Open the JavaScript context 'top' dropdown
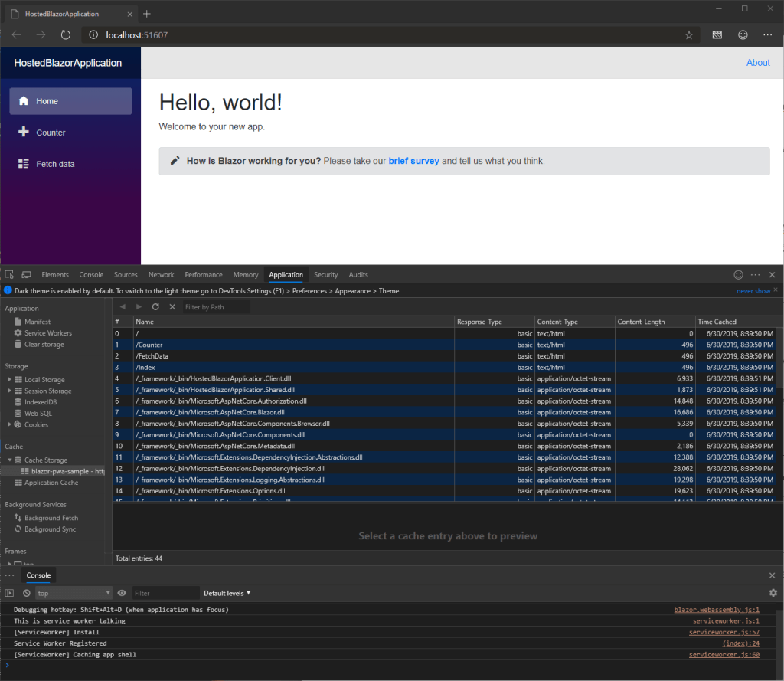 (74, 593)
